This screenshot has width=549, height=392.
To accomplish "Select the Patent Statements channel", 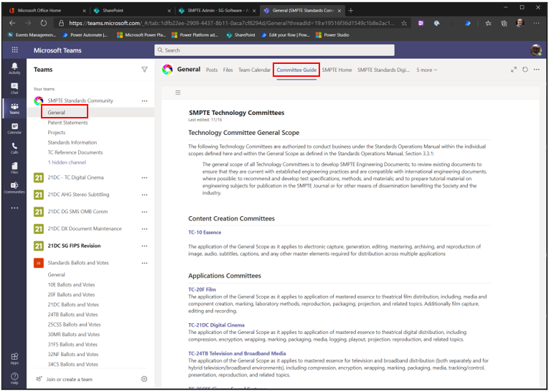I will pos(67,123).
